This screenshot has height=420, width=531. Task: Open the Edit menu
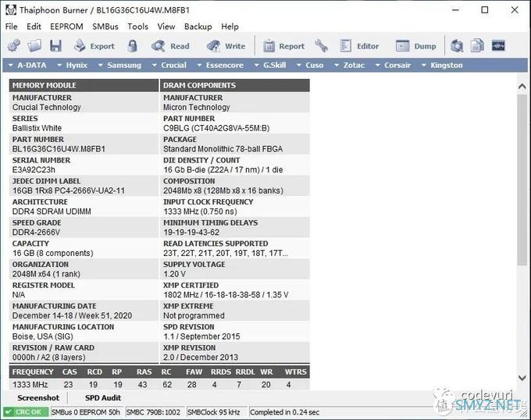[x=34, y=27]
